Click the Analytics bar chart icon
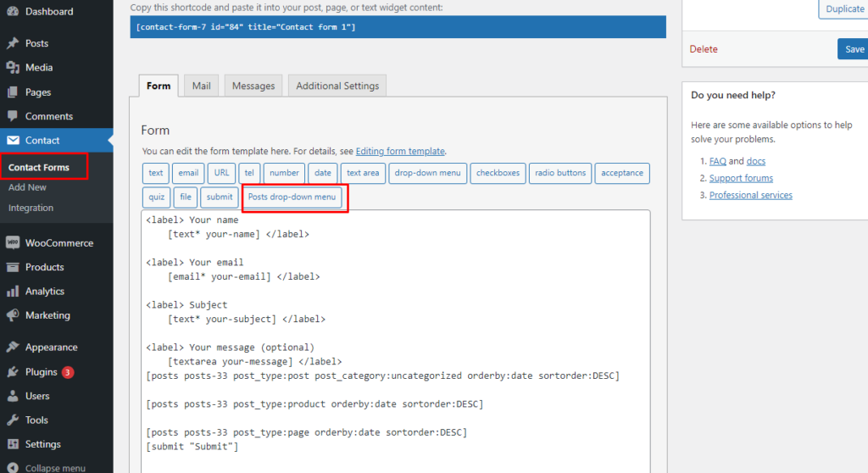The image size is (868, 473). click(x=13, y=292)
